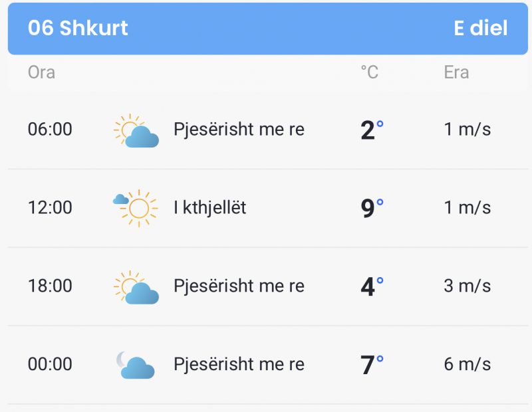Viewport: 532px width, 412px height.
Task: Select the 18:00 time entry
Action: click(50, 286)
